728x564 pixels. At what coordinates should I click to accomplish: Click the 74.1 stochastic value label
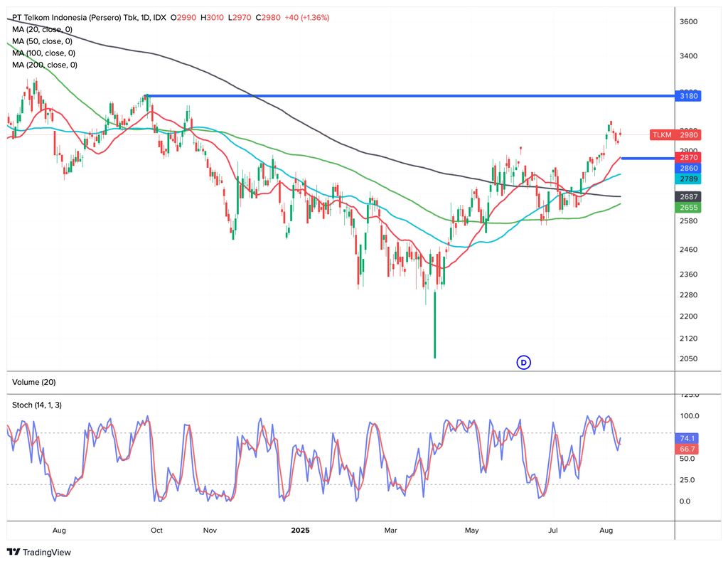[687, 438]
